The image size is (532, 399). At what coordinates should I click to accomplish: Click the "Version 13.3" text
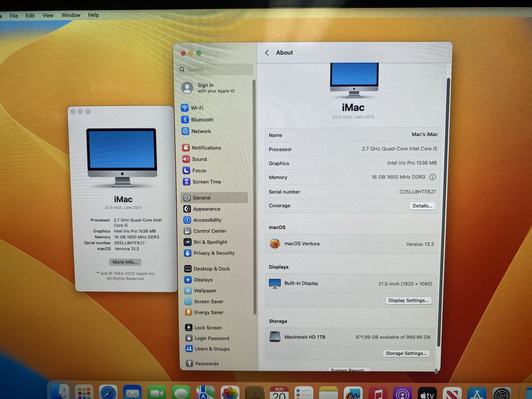click(x=420, y=244)
